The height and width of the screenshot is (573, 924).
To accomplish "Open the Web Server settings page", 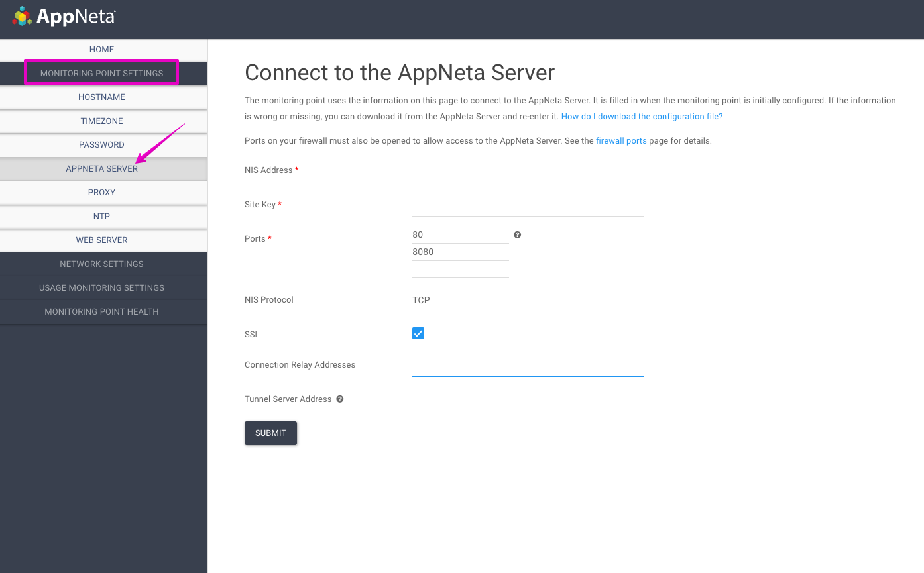I will pyautogui.click(x=101, y=240).
